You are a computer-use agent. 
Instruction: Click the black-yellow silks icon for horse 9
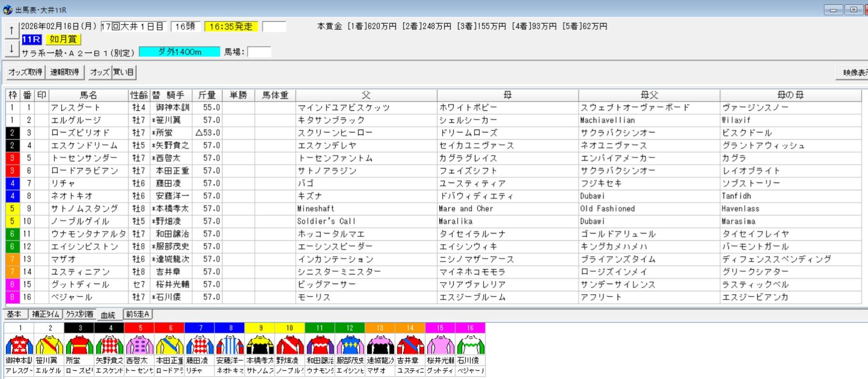coord(260,345)
